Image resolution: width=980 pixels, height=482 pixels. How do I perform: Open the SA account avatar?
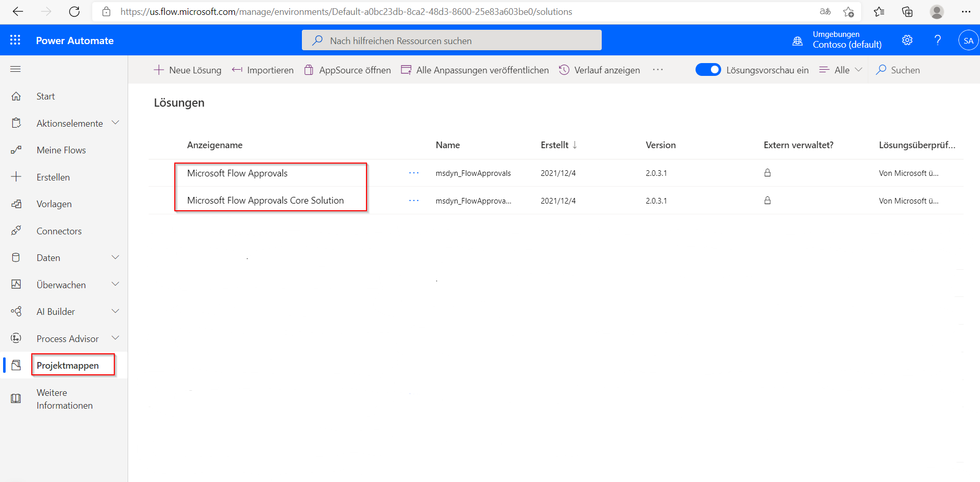968,41
